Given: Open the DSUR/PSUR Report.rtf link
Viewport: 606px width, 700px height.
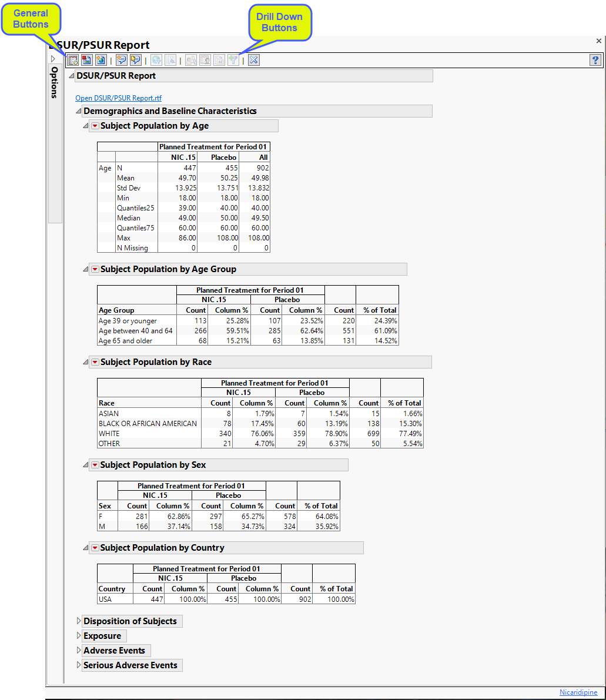Looking at the screenshot, I should tap(118, 98).
